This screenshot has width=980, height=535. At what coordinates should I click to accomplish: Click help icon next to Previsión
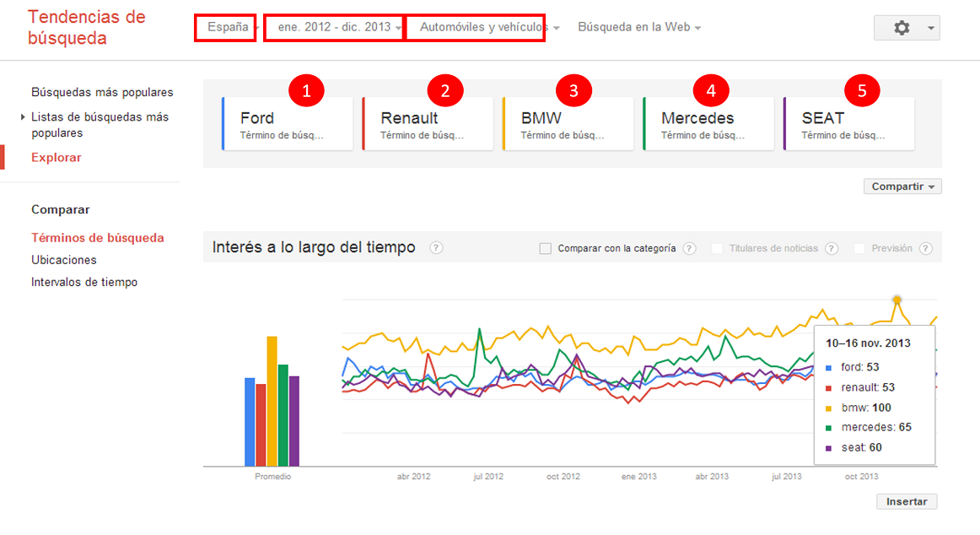926,249
